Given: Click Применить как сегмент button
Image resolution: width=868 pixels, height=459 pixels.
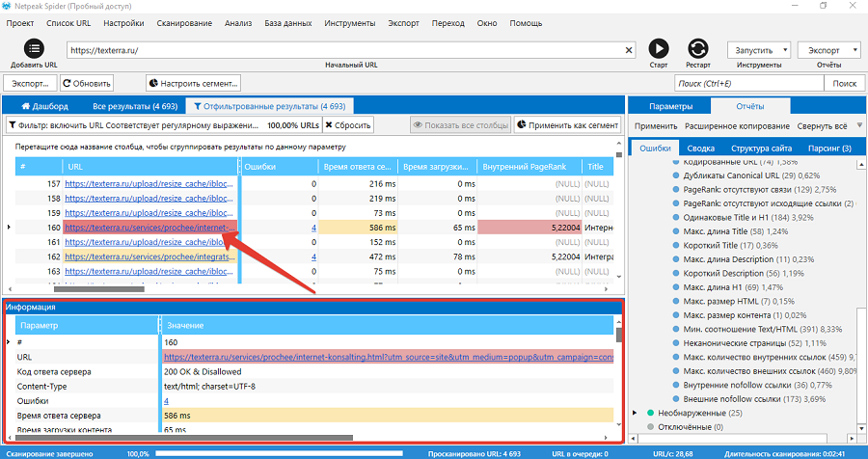Looking at the screenshot, I should pos(567,125).
